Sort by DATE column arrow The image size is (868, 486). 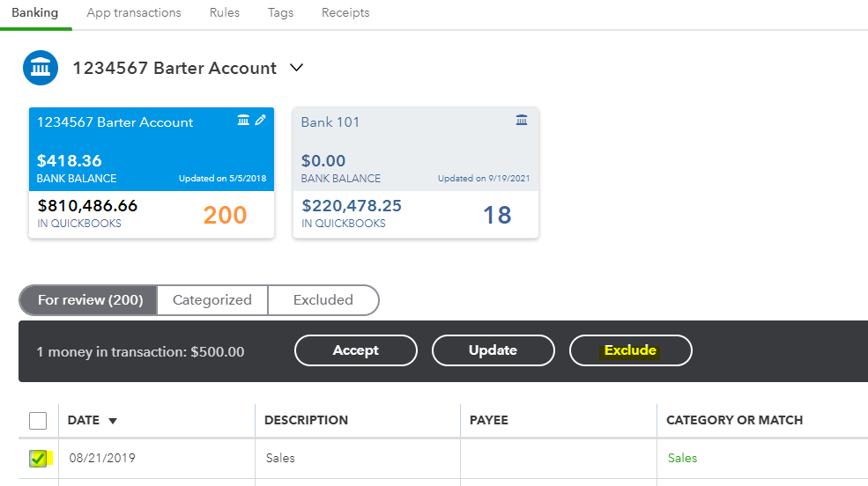click(113, 421)
